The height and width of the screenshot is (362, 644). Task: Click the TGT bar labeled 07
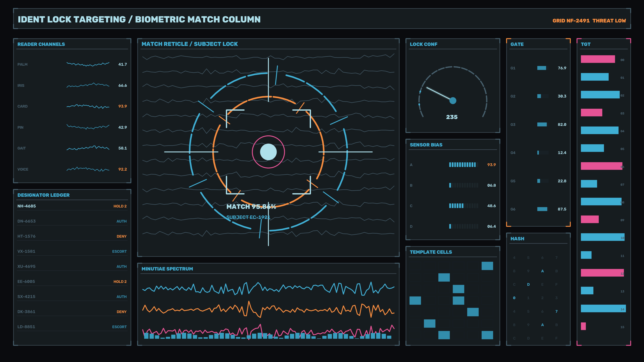coord(589,184)
